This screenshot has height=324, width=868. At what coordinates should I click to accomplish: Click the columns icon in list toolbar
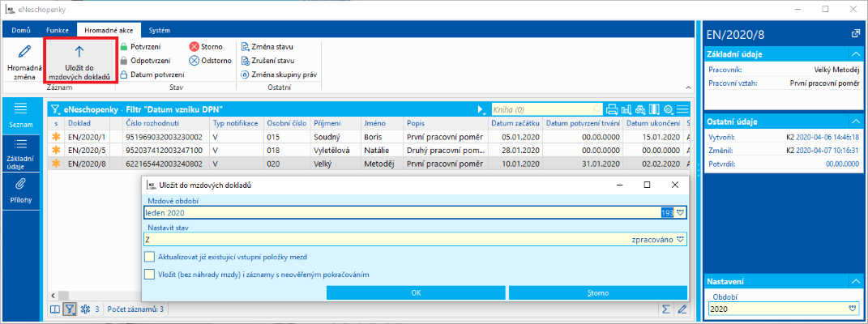click(654, 109)
